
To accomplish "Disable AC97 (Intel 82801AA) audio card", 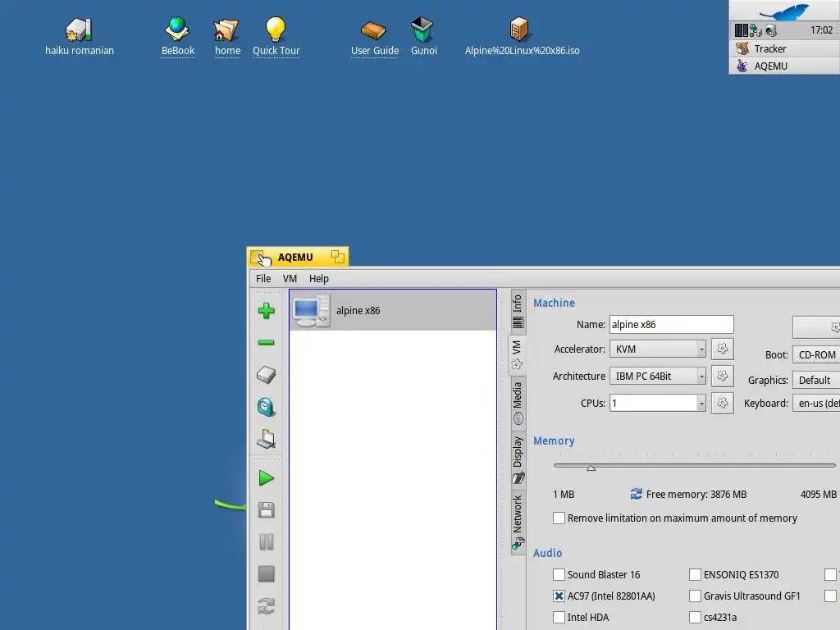I will point(559,596).
